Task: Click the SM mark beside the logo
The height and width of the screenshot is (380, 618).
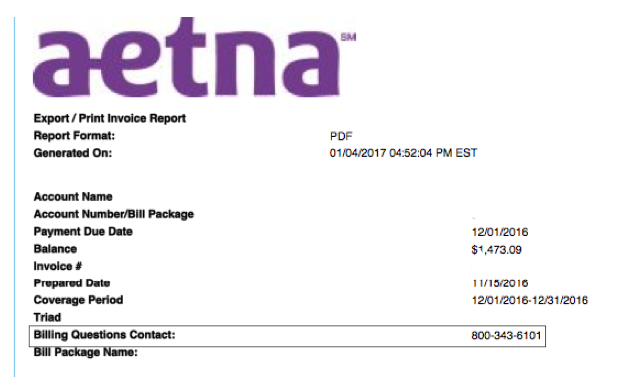Action: click(x=348, y=37)
